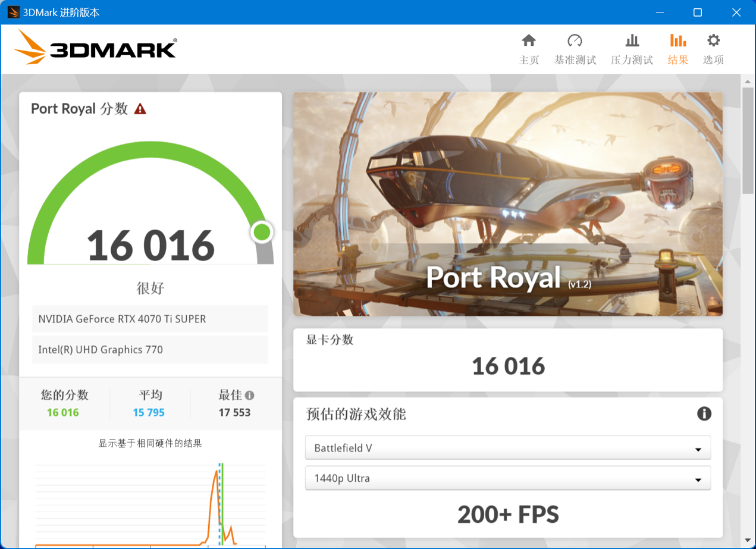Click the 基准测试 tab label
The width and height of the screenshot is (756, 549).
(575, 60)
